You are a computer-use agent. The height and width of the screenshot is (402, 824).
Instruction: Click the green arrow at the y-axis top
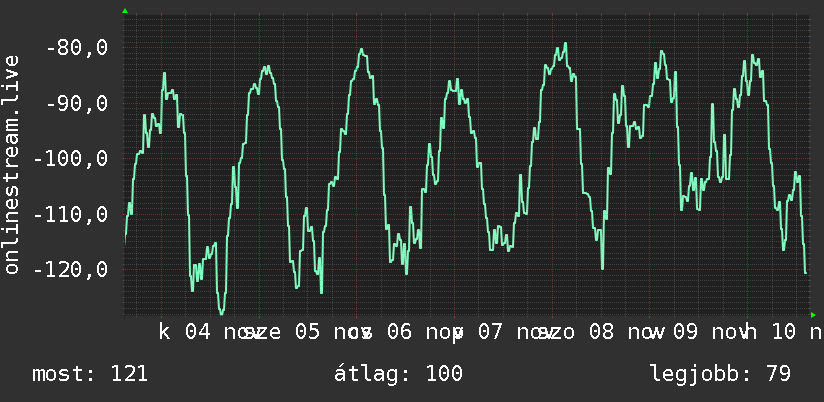click(125, 11)
